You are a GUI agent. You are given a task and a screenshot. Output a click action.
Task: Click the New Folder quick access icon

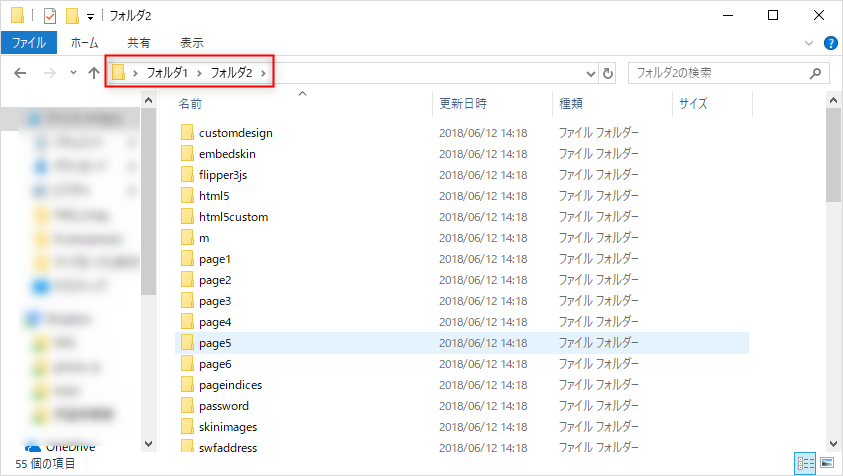[73, 16]
